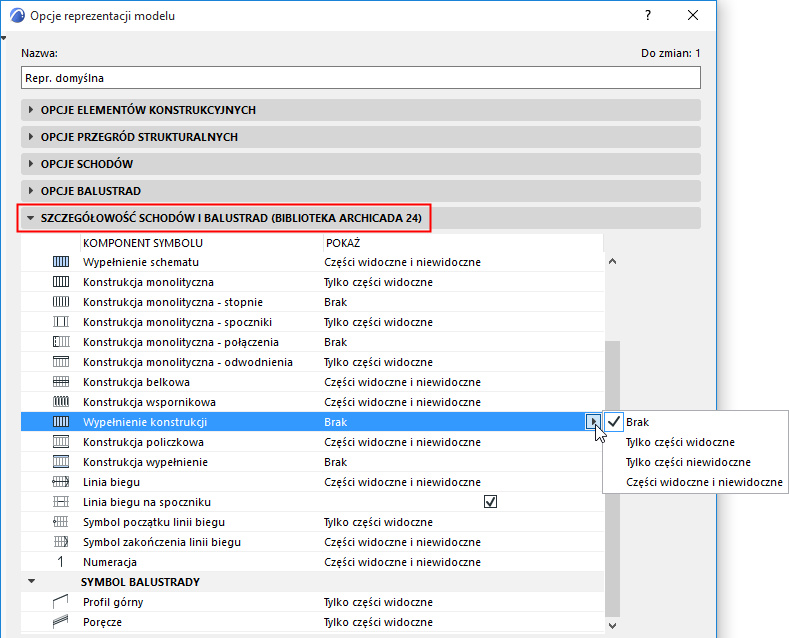Select icon for Konstrukcja monolityczna - spoczniki
The width and height of the screenshot is (789, 638).
(61, 322)
